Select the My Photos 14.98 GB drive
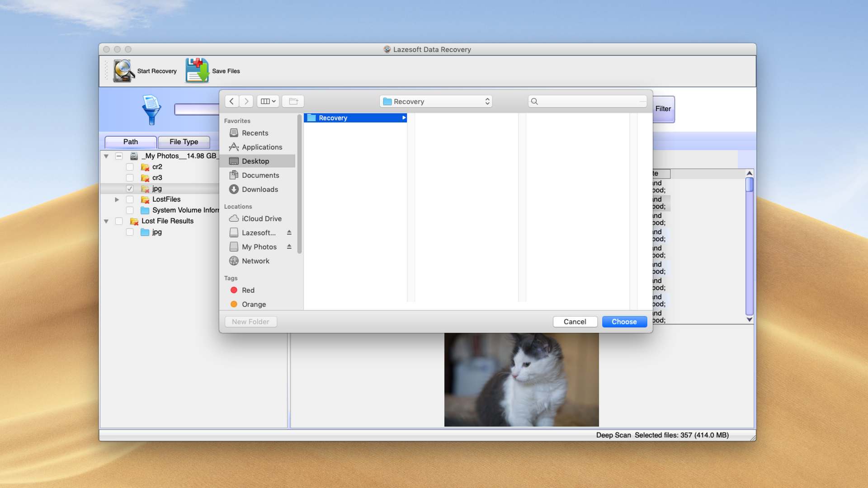The image size is (868, 488). [180, 156]
